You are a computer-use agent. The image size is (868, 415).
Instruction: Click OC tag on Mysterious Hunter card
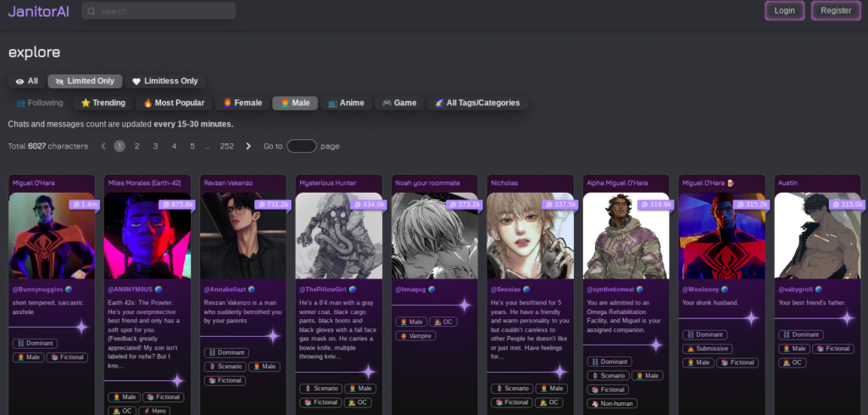pyautogui.click(x=358, y=403)
